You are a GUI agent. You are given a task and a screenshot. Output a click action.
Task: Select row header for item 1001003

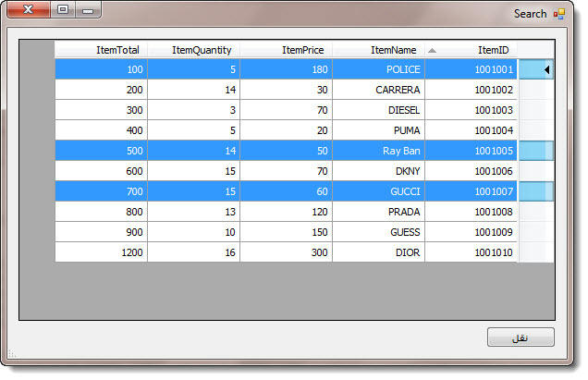pyautogui.click(x=535, y=110)
